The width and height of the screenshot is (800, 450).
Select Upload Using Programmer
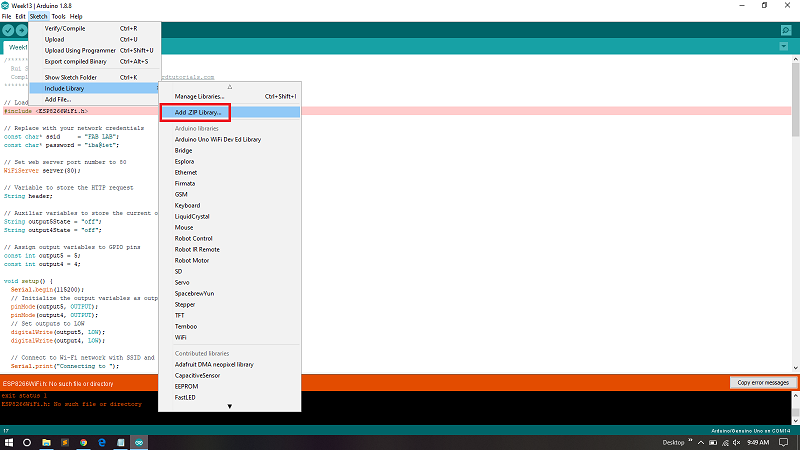(x=95, y=51)
